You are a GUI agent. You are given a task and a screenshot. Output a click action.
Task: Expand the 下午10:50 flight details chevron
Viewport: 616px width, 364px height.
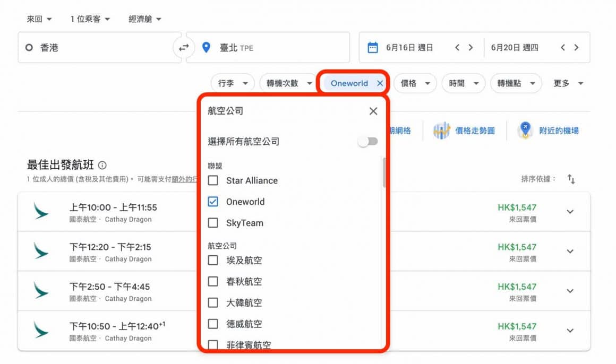click(570, 331)
